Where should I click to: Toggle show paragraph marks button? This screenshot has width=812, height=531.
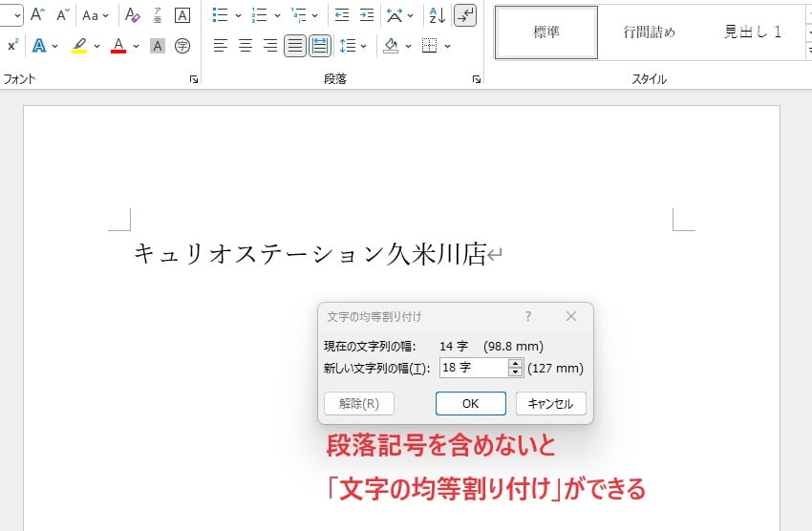pyautogui.click(x=465, y=15)
